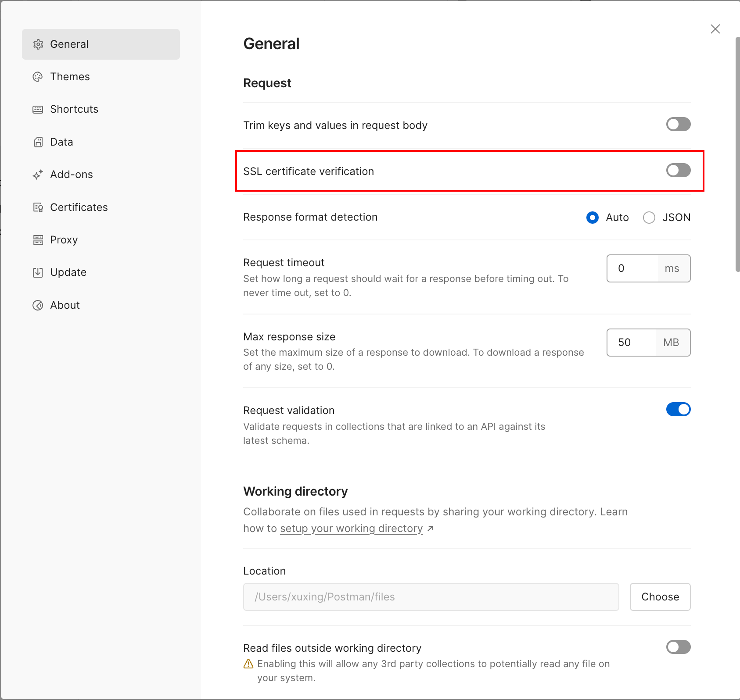Select JSON response format detection
Image resolution: width=740 pixels, height=700 pixels.
click(x=649, y=218)
